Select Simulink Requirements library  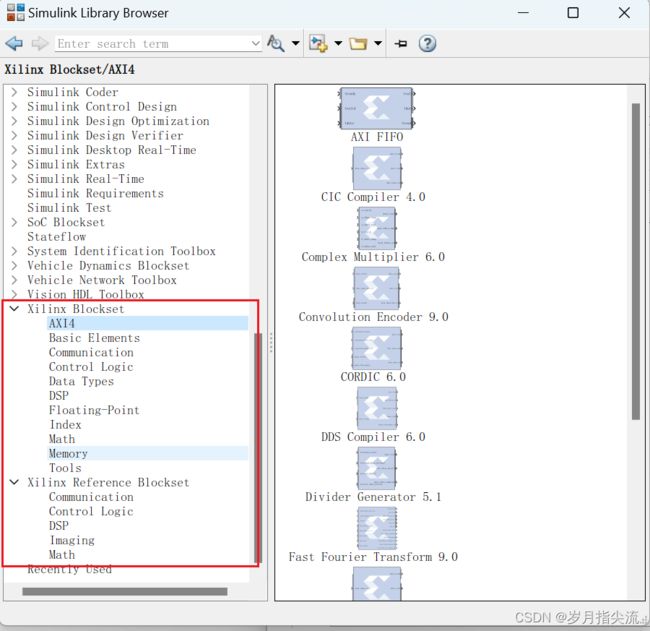[96, 193]
